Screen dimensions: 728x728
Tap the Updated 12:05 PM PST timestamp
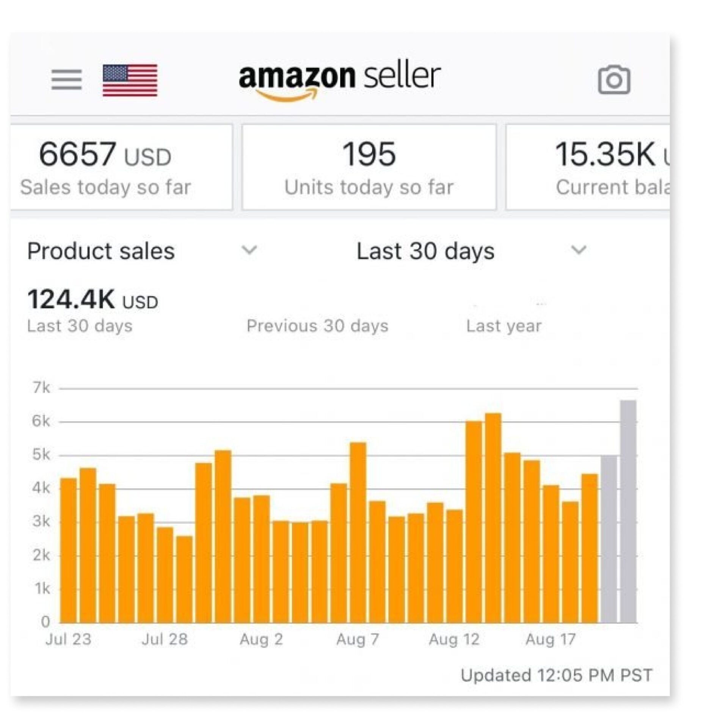pyautogui.click(x=556, y=675)
